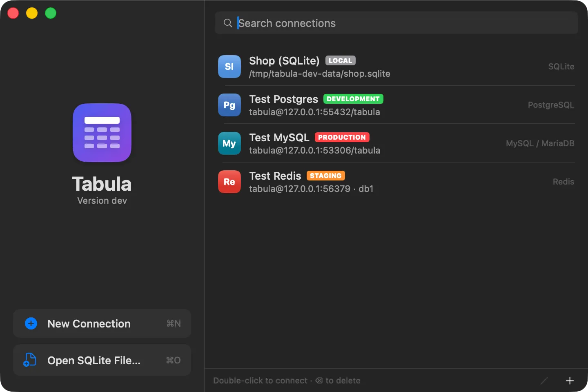Click the pencil edit icon at bottom right

tap(544, 381)
